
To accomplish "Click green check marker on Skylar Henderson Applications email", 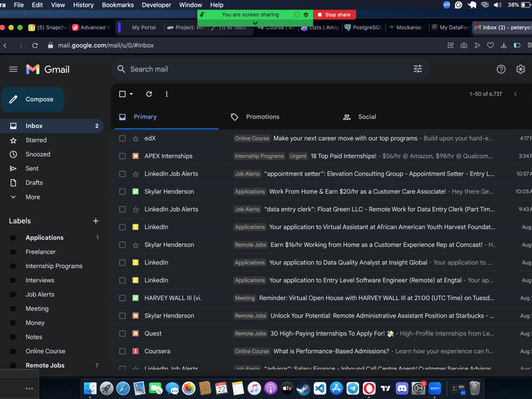I will click(135, 192).
